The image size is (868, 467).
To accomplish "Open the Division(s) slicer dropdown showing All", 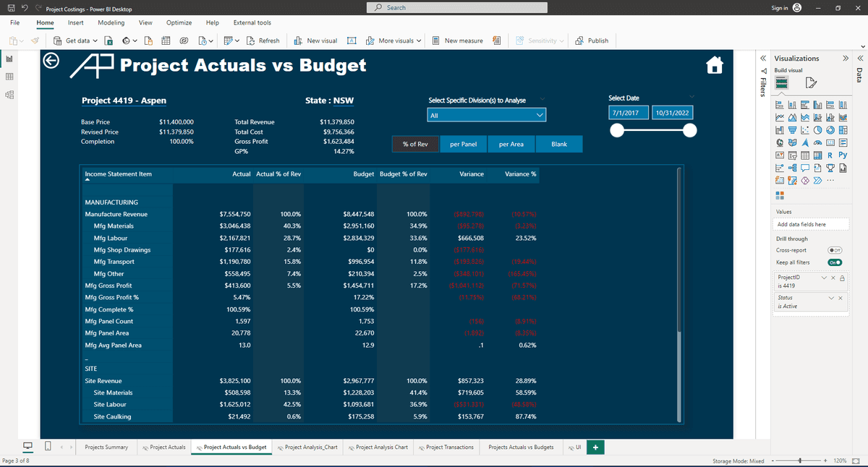I will click(x=539, y=113).
